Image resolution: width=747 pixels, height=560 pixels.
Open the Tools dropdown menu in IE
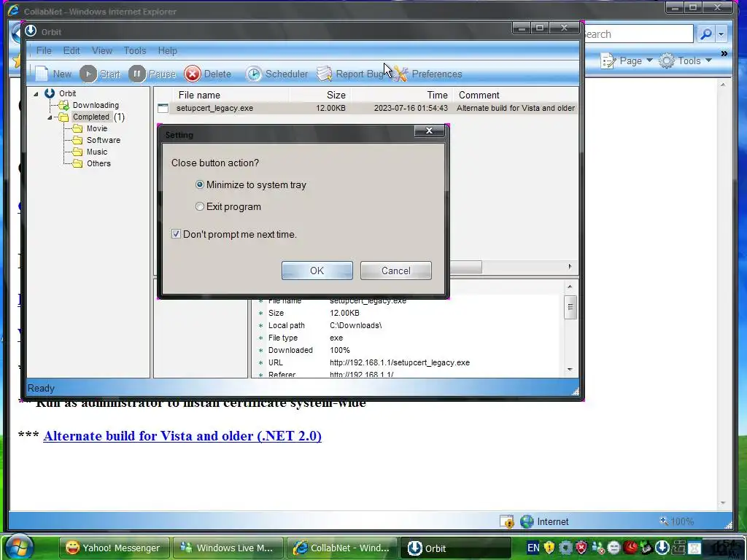(x=708, y=61)
